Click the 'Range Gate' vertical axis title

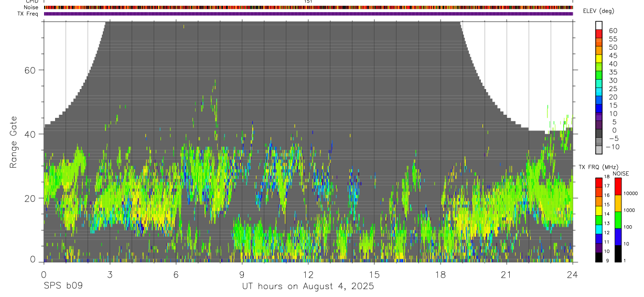pos(14,141)
